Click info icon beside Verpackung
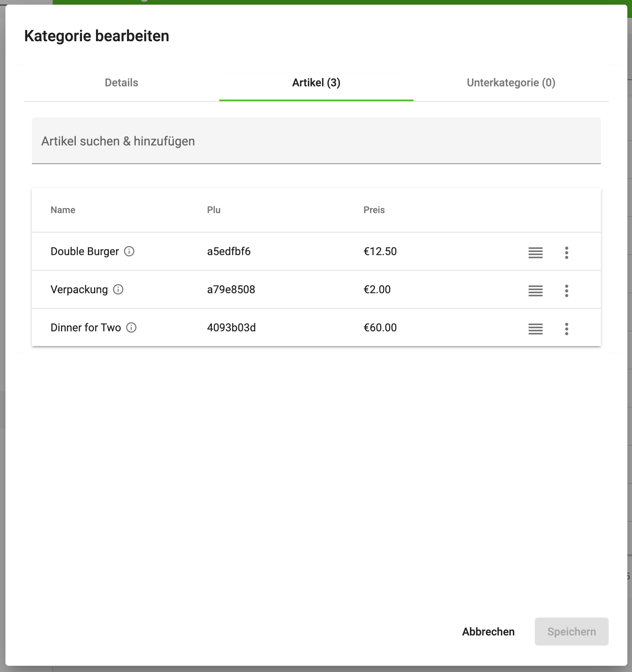This screenshot has width=632, height=672. coord(118,290)
